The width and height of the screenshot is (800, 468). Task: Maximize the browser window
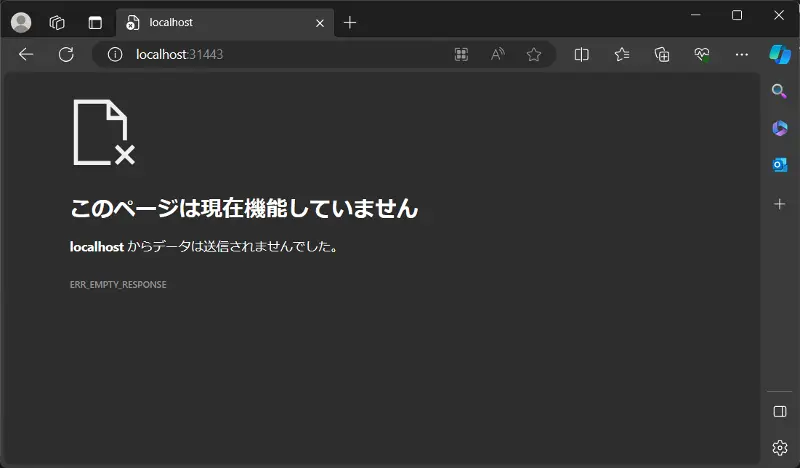737,15
